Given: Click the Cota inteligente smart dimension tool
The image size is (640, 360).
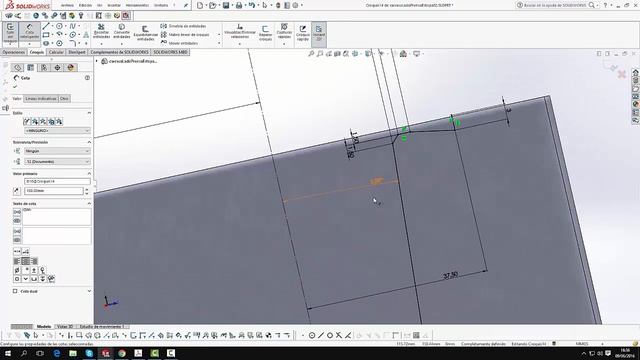Looking at the screenshot, I should pyautogui.click(x=29, y=33).
